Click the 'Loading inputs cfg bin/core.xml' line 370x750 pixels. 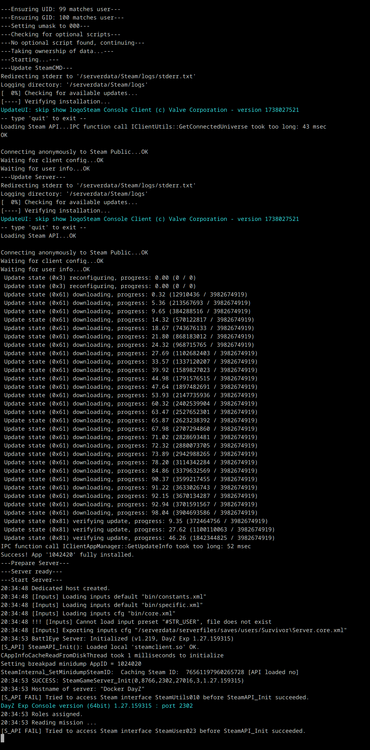(88, 613)
